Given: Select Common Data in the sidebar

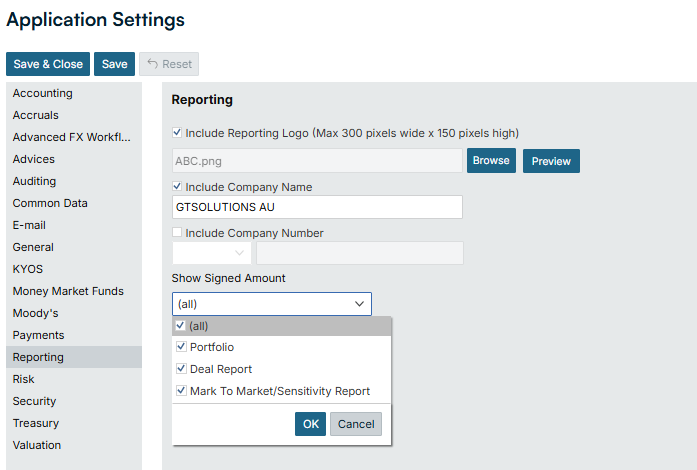Looking at the screenshot, I should pyautogui.click(x=74, y=203).
